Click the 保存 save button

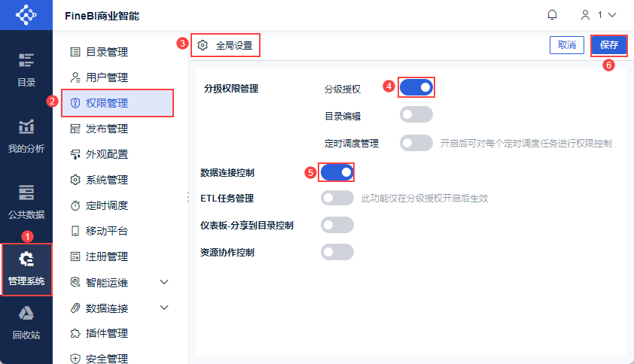tap(608, 45)
